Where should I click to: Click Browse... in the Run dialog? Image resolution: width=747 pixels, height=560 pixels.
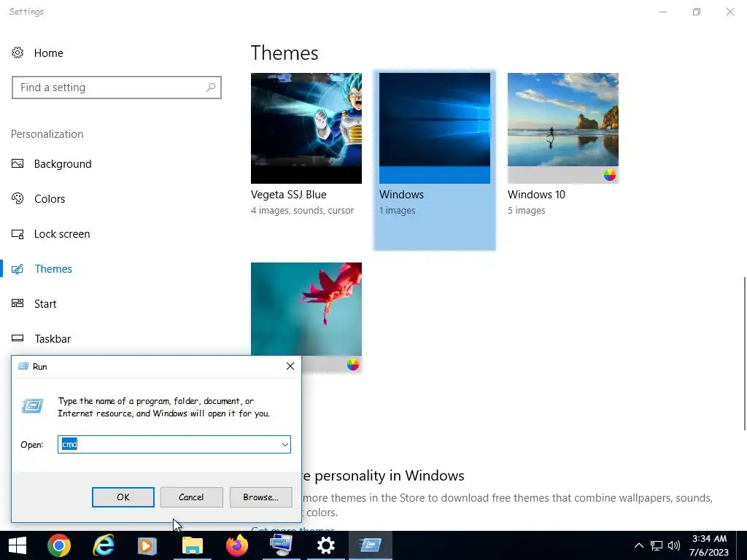pos(261,497)
